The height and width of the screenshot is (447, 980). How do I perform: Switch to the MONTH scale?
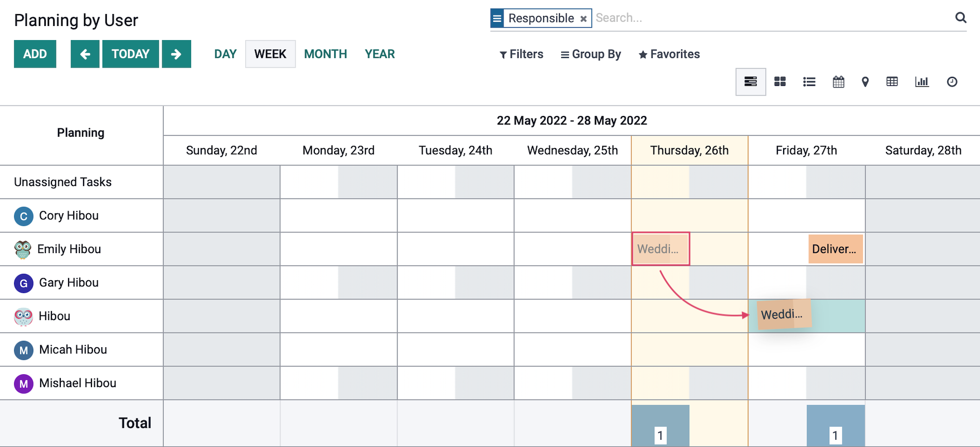pos(325,54)
